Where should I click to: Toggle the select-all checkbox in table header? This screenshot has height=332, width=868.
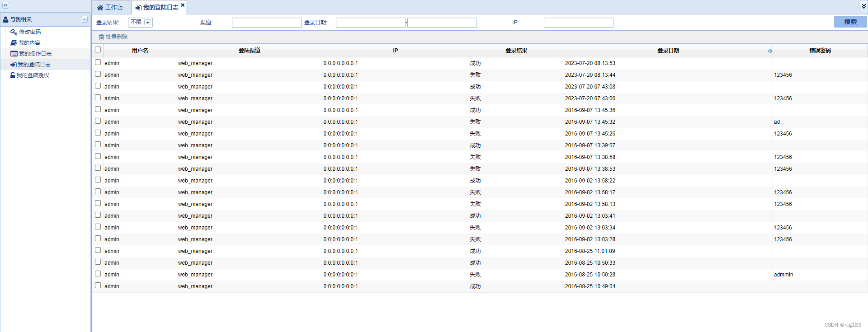(x=98, y=50)
